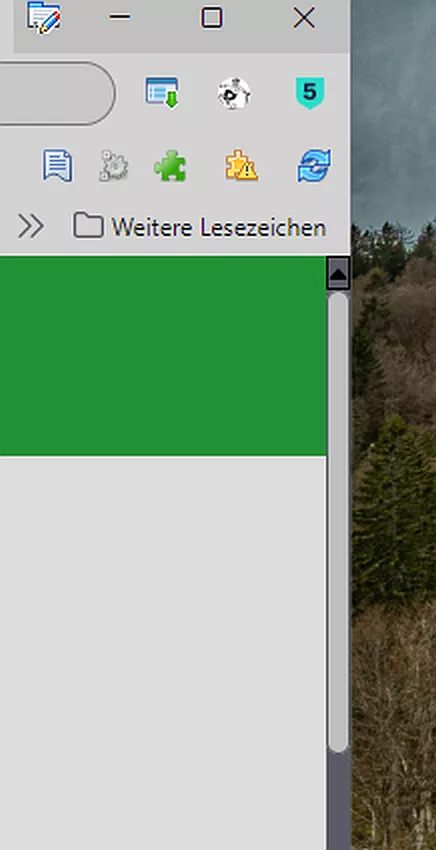Close the browser window
Image resolution: width=436 pixels, height=850 pixels.
tap(304, 18)
